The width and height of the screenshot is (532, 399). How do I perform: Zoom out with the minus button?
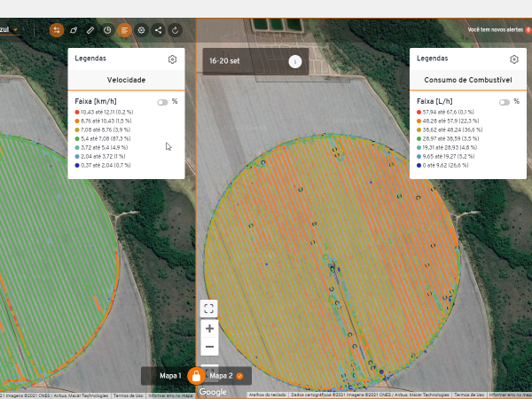pyautogui.click(x=209, y=347)
